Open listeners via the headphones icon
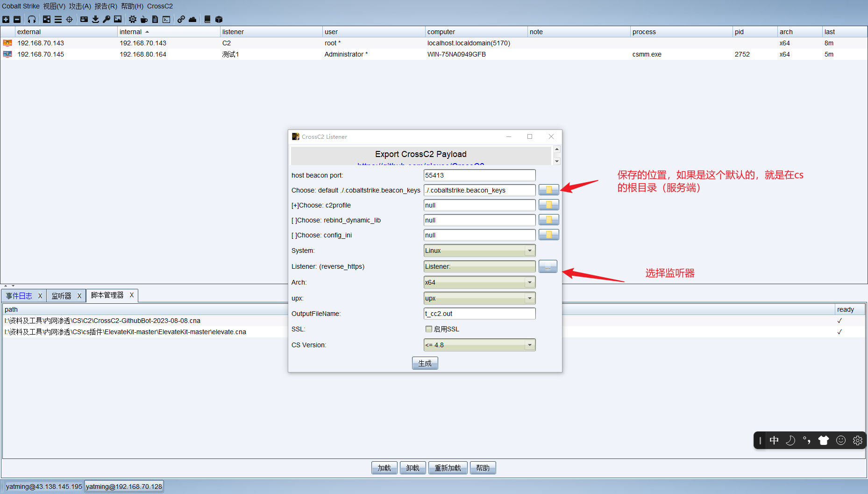868x494 pixels. tap(32, 19)
